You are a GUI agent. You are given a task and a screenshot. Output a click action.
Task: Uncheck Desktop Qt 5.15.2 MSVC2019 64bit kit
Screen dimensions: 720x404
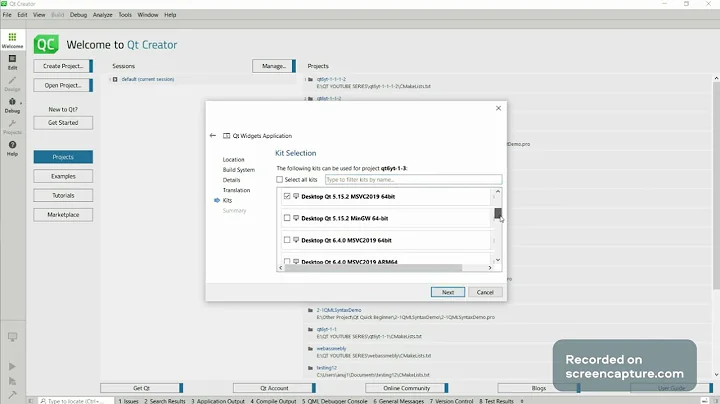287,196
